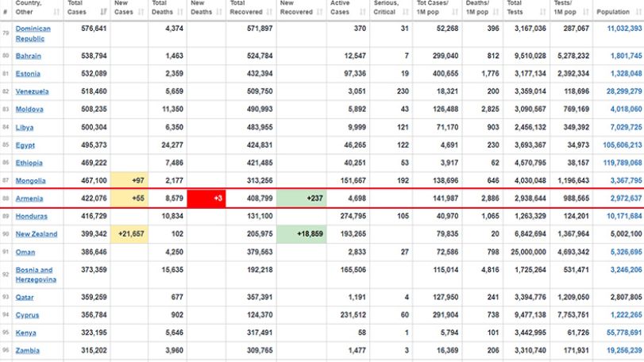This screenshot has width=644, height=362.
Task: Click Qatar total cases value 359,259
Action: 94,297
